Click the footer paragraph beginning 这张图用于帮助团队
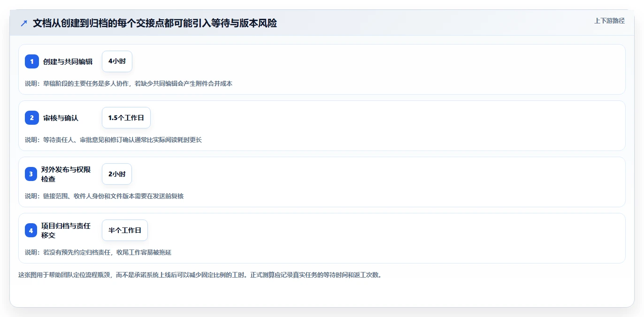Screen dimensions: 644x317 point(201,275)
